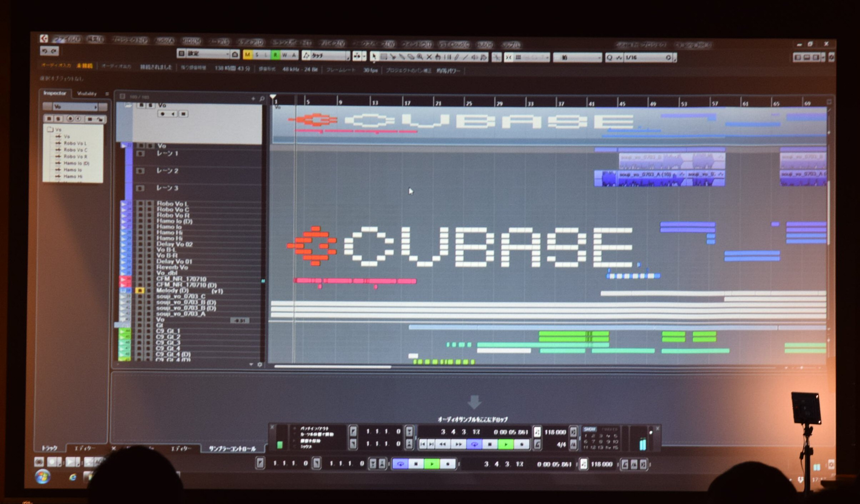Click Stop in the floating transport panel
This screenshot has height=504, width=860.
490,444
